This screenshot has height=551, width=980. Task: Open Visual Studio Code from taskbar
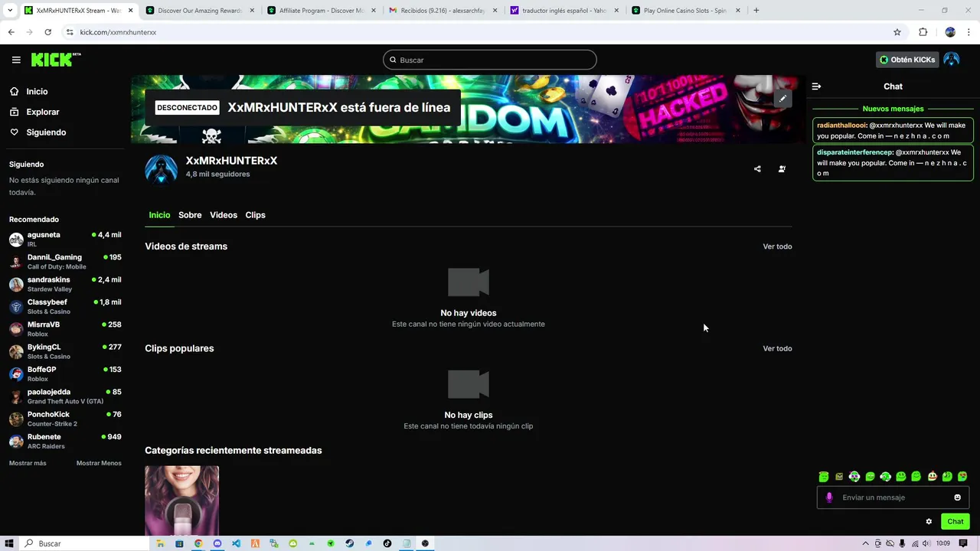tap(236, 543)
